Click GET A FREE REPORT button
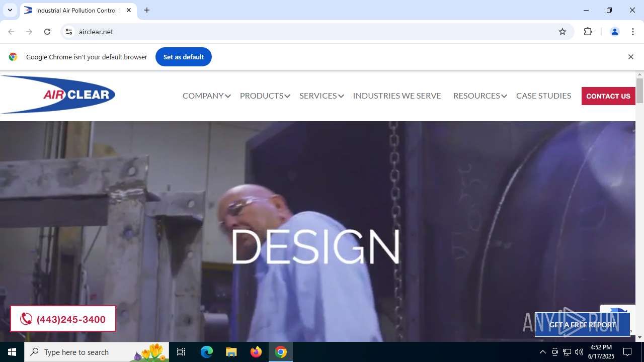 click(582, 325)
